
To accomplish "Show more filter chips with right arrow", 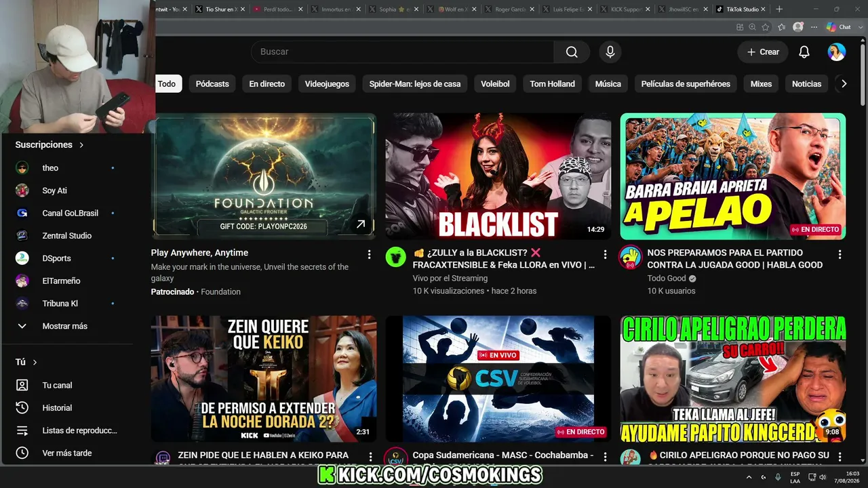I will coord(844,84).
